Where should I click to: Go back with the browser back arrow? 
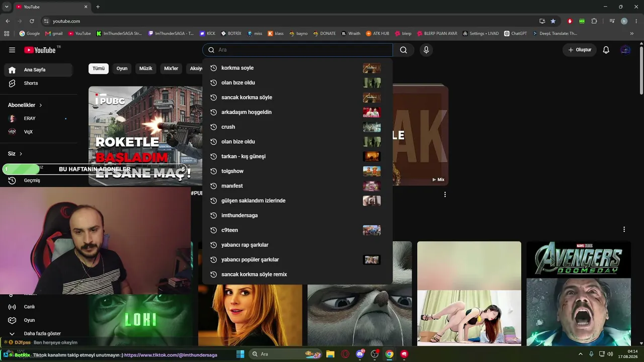pos(8,21)
